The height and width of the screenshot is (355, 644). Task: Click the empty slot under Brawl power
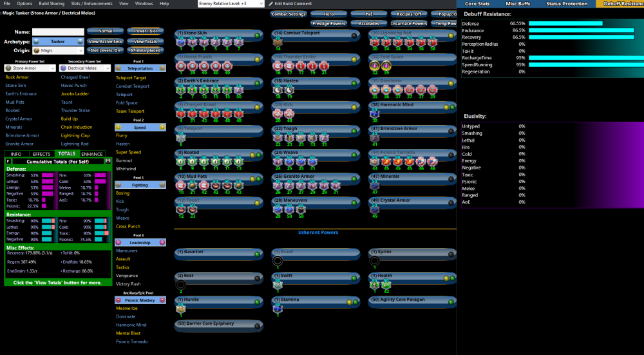click(x=278, y=261)
